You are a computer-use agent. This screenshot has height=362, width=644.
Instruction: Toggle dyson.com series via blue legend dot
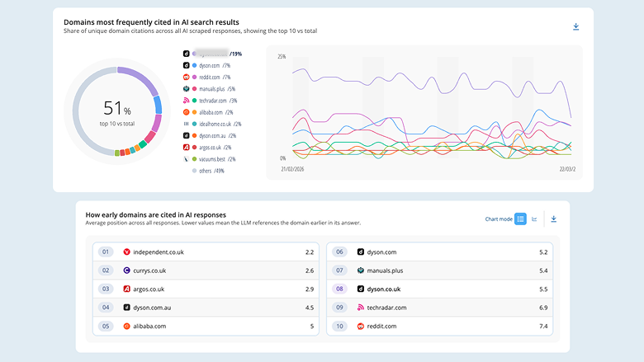point(194,65)
